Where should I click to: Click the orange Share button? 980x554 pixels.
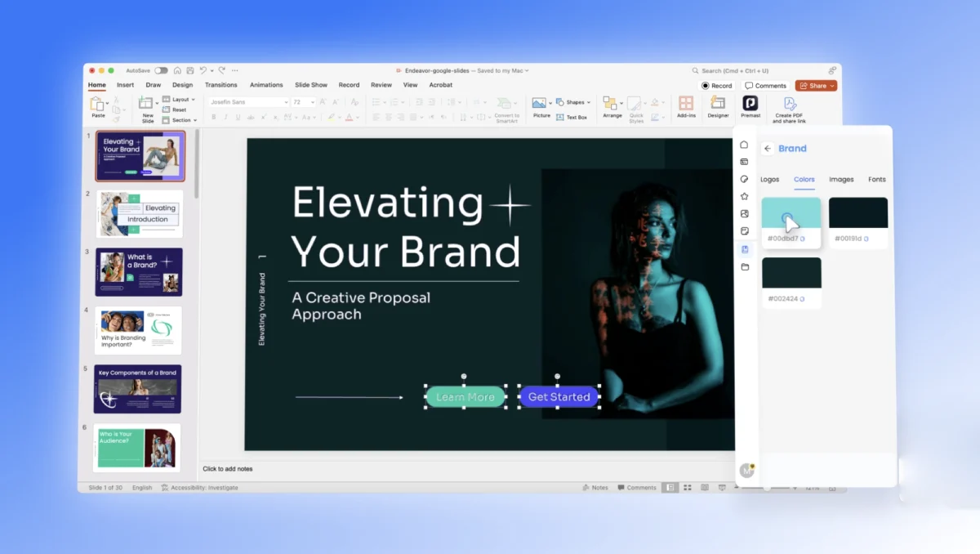click(x=815, y=86)
